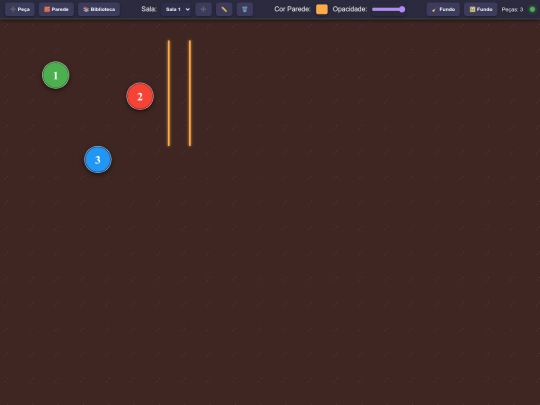Click the broom Fundo clear button
This screenshot has height=405, width=540.
coord(443,9)
